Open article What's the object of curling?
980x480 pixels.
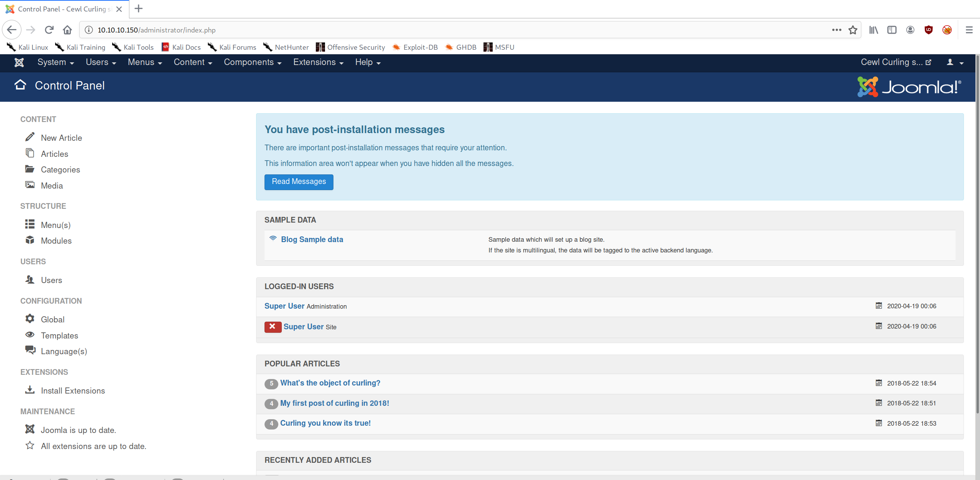click(330, 383)
